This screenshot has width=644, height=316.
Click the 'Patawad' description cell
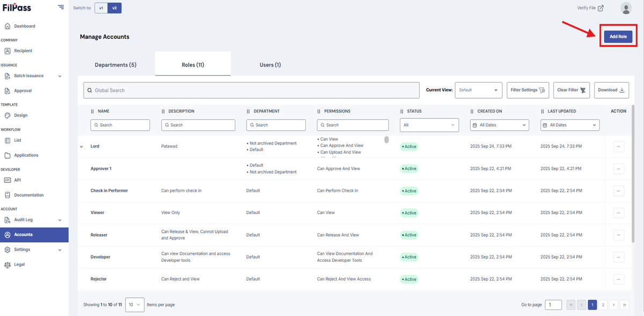coord(171,146)
